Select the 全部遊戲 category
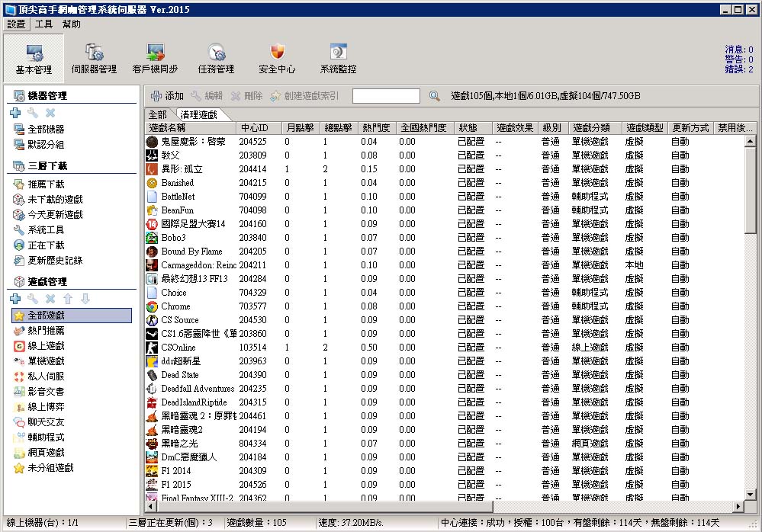This screenshot has height=532, width=762. (72, 316)
